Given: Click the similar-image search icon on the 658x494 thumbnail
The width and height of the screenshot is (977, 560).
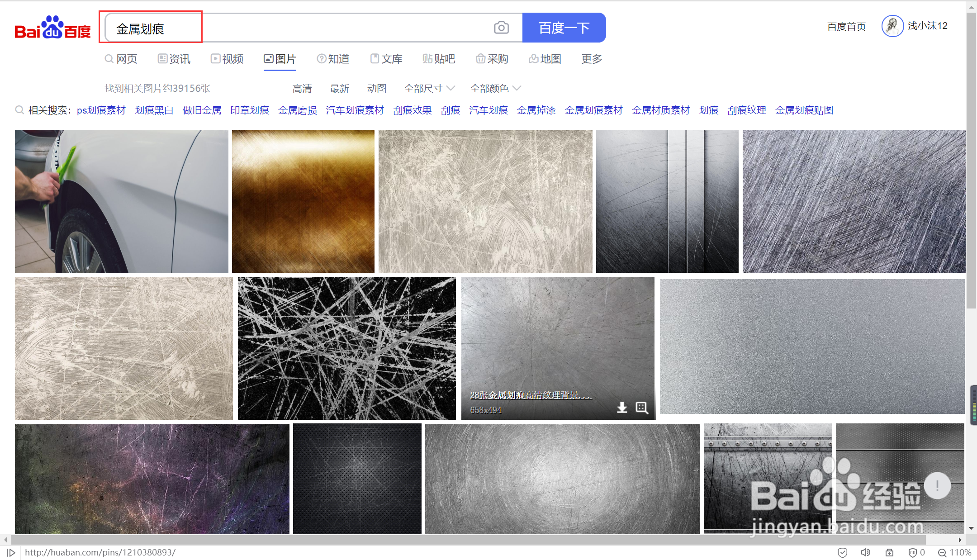Looking at the screenshot, I should (641, 408).
